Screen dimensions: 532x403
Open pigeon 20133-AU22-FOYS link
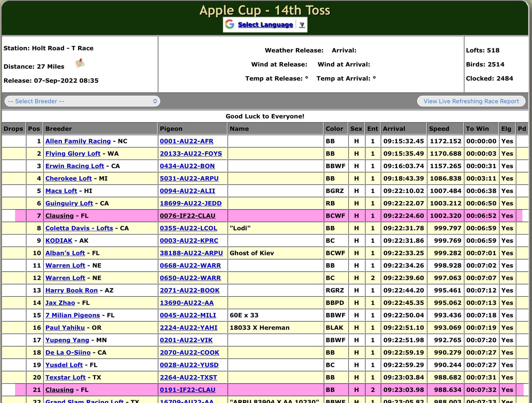tap(191, 154)
